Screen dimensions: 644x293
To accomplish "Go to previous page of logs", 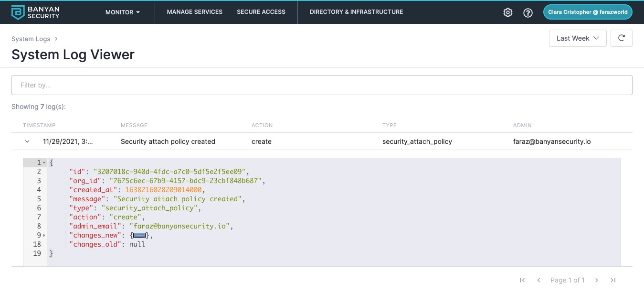I will (538, 280).
